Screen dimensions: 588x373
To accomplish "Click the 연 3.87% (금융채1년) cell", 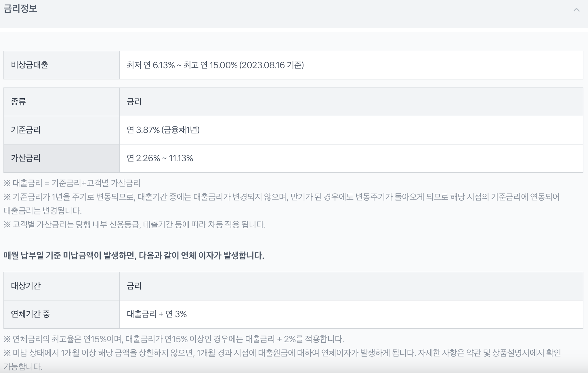I will click(x=163, y=130).
